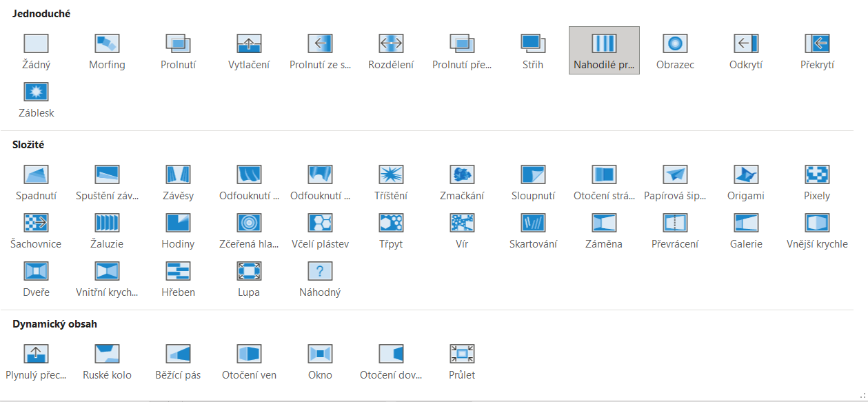This screenshot has height=402, width=868.
Task: Apply the Obrazec transition
Action: click(675, 50)
